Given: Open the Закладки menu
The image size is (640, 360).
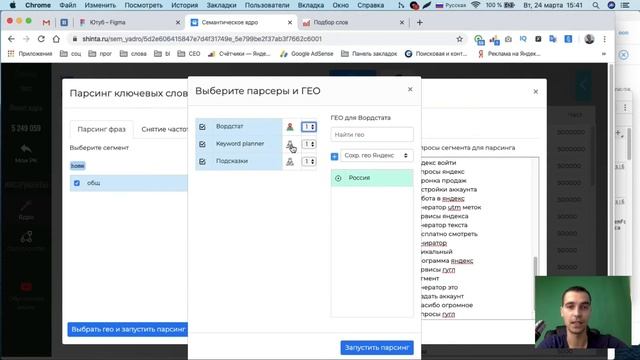Looking at the screenshot, I should (221, 5).
